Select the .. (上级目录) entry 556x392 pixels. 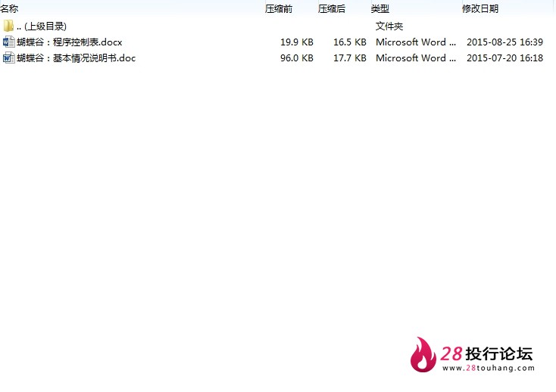coord(42,26)
